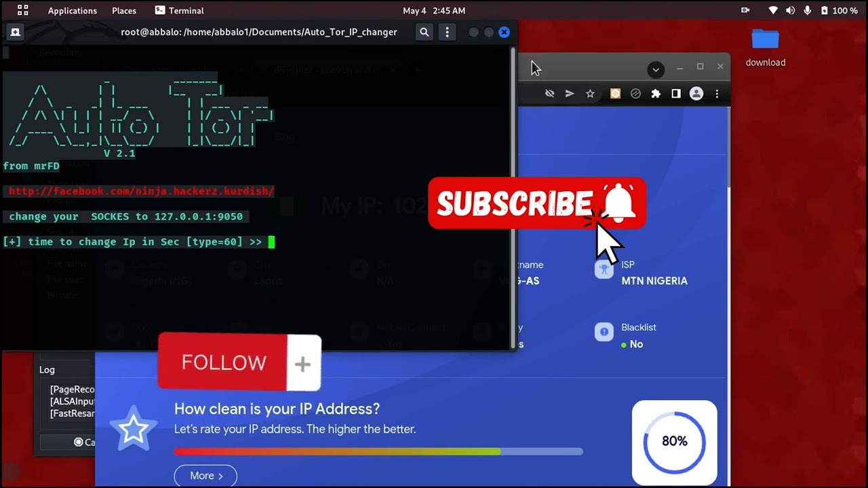Image resolution: width=868 pixels, height=488 pixels.
Task: Click the screen recording indicator in top bar
Action: [x=745, y=11]
